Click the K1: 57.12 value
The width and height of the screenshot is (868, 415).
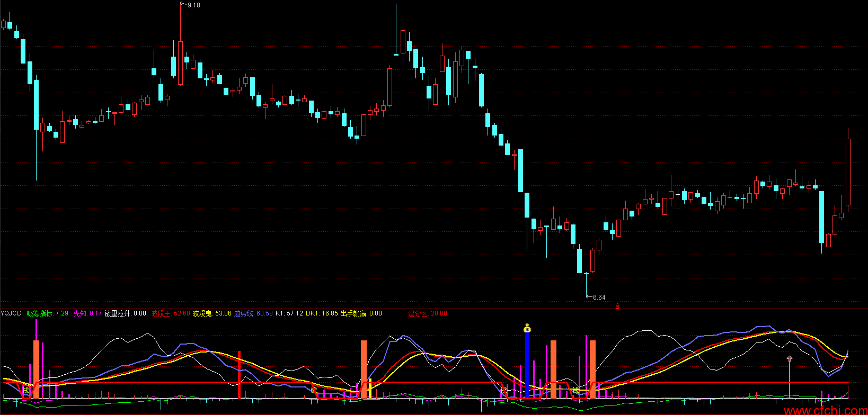coord(289,313)
